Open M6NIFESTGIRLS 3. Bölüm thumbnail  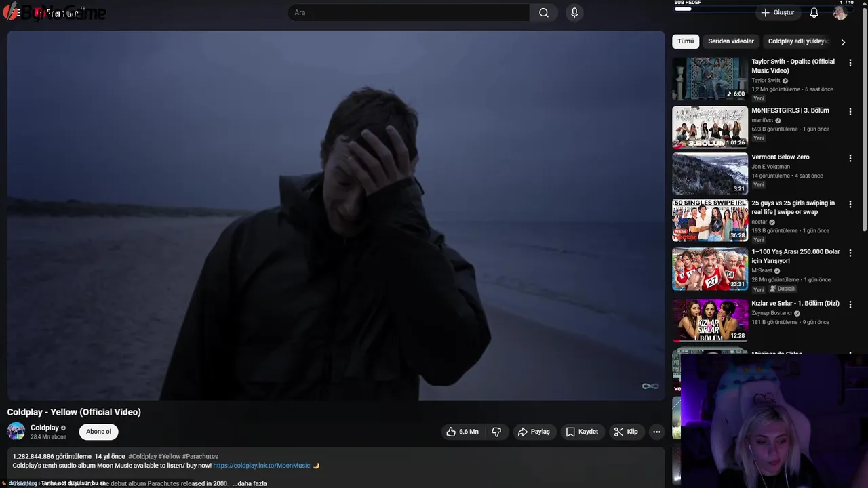(x=710, y=127)
